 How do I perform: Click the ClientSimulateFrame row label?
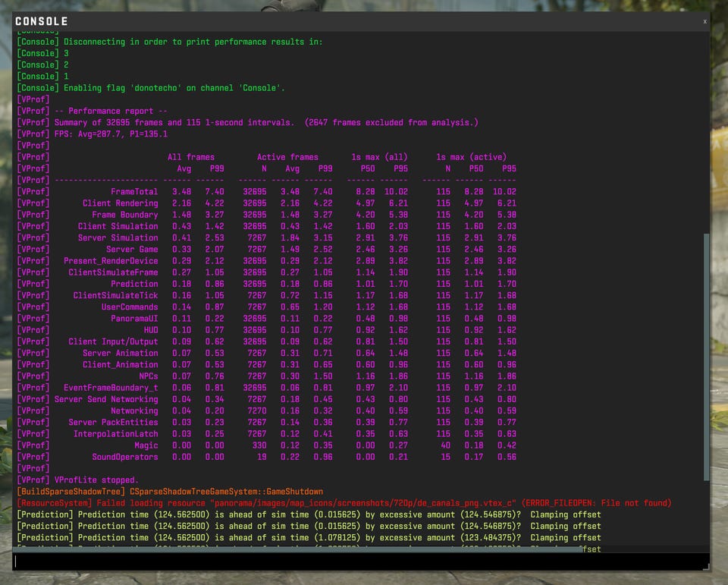pyautogui.click(x=113, y=272)
